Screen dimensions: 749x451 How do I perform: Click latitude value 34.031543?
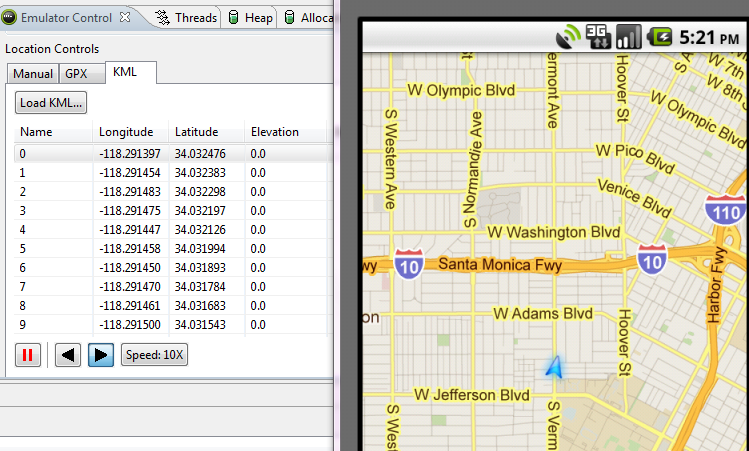click(200, 325)
